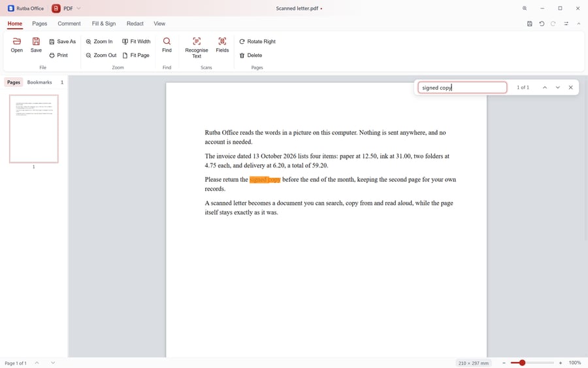Viewport: 588px width, 368px height.
Task: Open the Pages ribbon tab
Action: tap(40, 24)
